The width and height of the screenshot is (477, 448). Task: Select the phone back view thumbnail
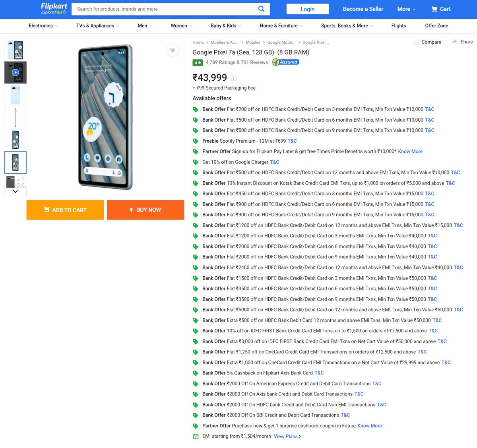click(16, 95)
